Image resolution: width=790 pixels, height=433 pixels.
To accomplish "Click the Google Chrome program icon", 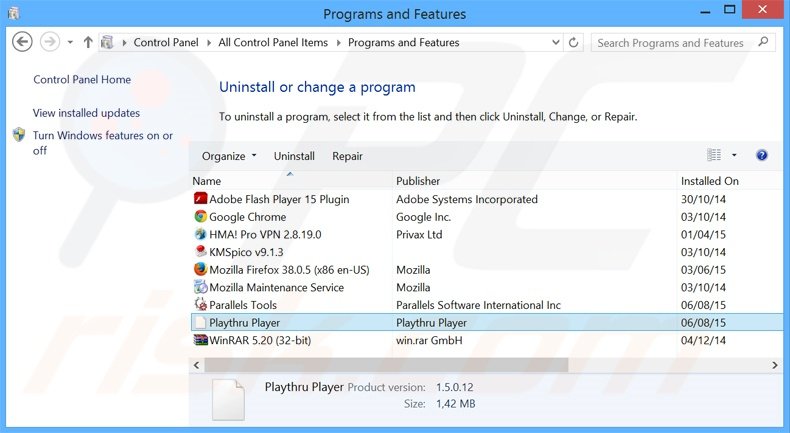I will point(200,217).
